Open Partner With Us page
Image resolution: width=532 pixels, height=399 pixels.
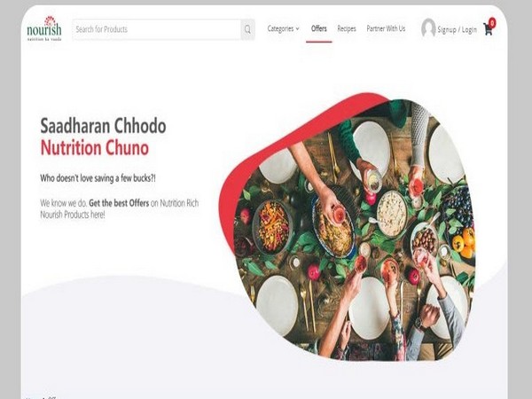pyautogui.click(x=386, y=29)
